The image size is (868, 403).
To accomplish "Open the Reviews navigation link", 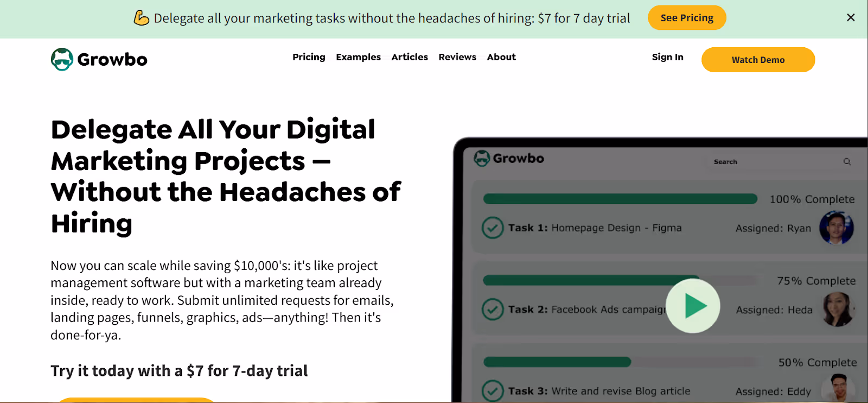I will pos(457,57).
